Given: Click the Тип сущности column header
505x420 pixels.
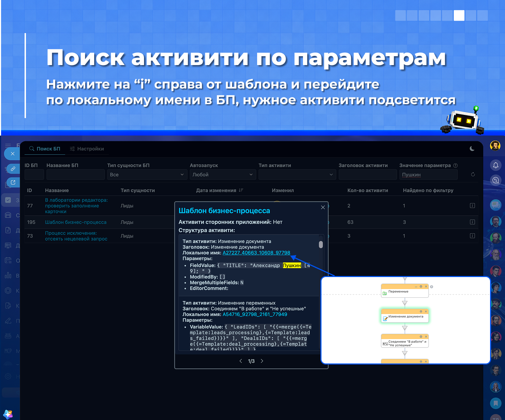Looking at the screenshot, I should pos(138,190).
